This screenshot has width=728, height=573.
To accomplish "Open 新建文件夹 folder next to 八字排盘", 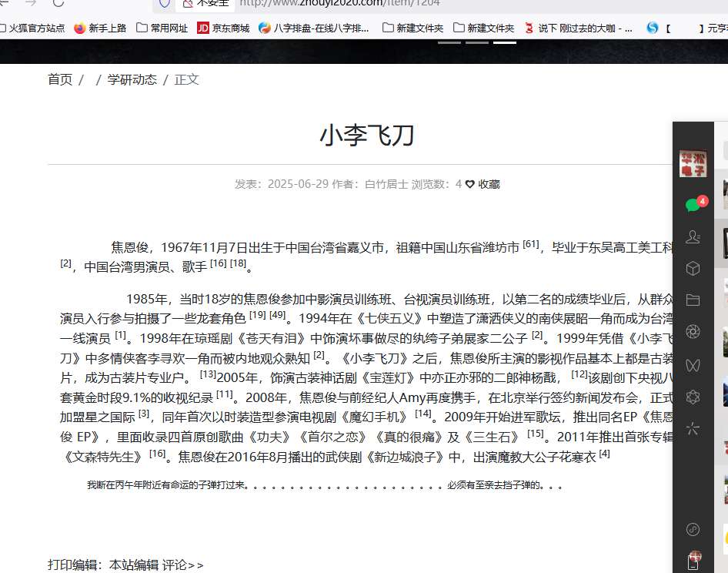I will 412,28.
